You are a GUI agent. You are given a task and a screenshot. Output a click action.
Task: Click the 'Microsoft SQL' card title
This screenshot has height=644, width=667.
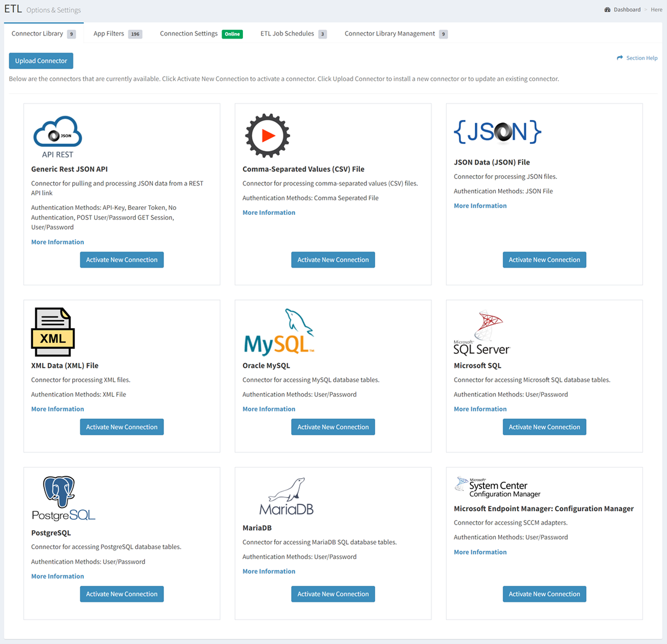pos(477,365)
